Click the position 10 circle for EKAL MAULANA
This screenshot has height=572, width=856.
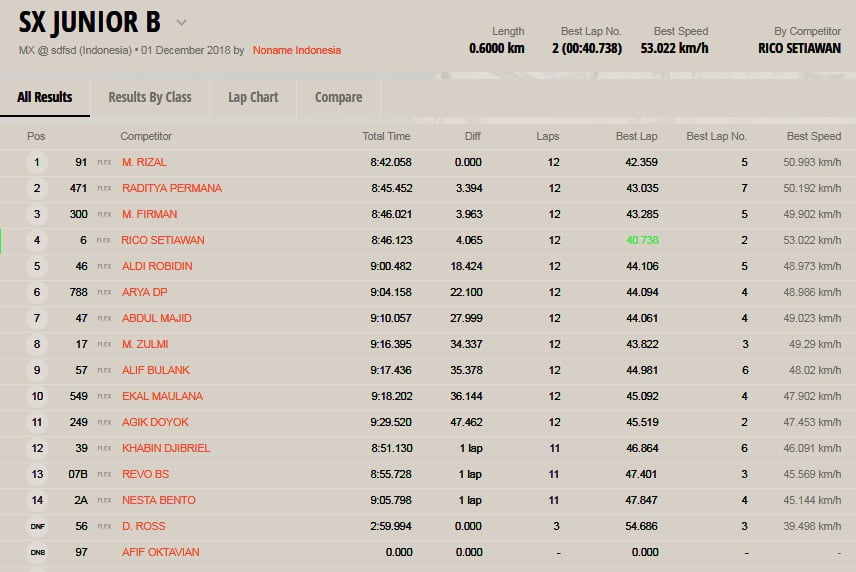(x=37, y=396)
